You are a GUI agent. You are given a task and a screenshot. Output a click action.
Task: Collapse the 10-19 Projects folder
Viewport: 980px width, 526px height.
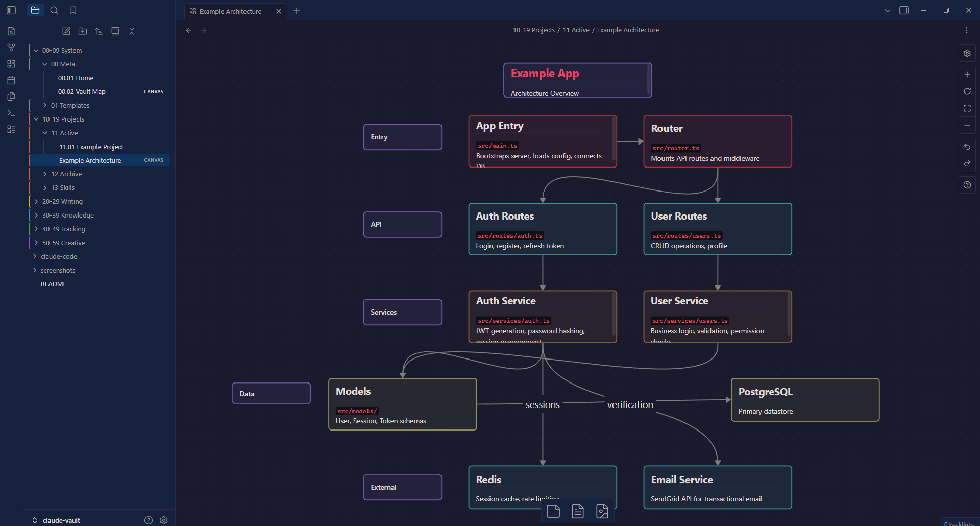click(x=36, y=119)
